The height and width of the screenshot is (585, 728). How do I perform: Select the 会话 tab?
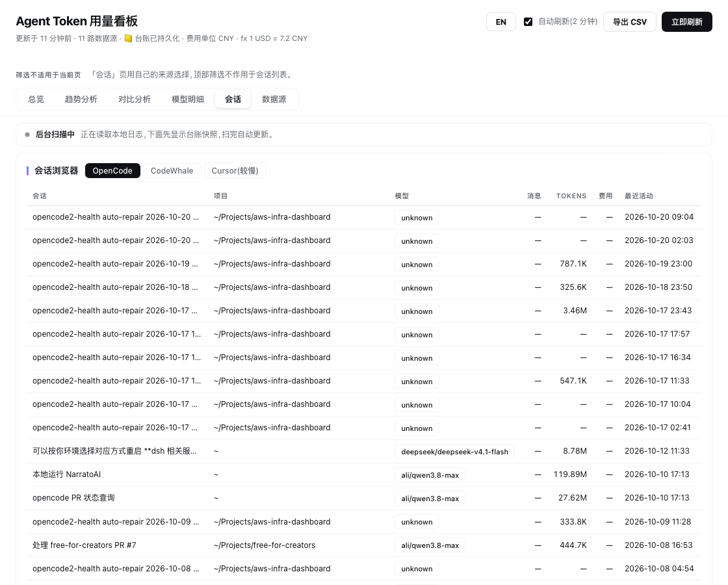tap(233, 99)
